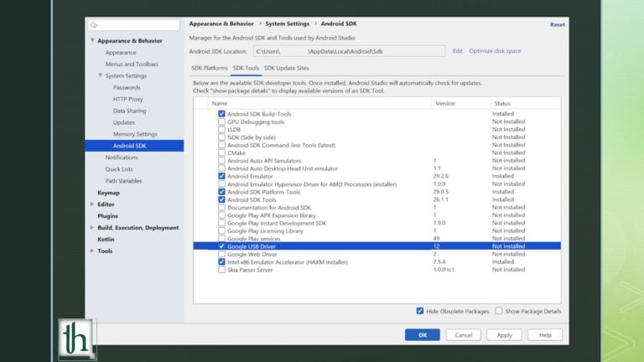Click Edit link for SDK location
The width and height of the screenshot is (644, 362).
click(457, 51)
